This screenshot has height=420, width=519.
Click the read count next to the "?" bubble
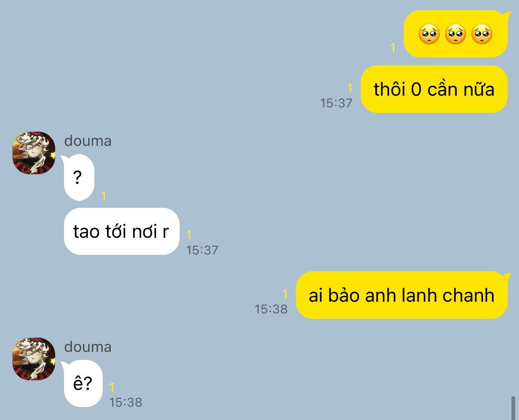point(104,196)
